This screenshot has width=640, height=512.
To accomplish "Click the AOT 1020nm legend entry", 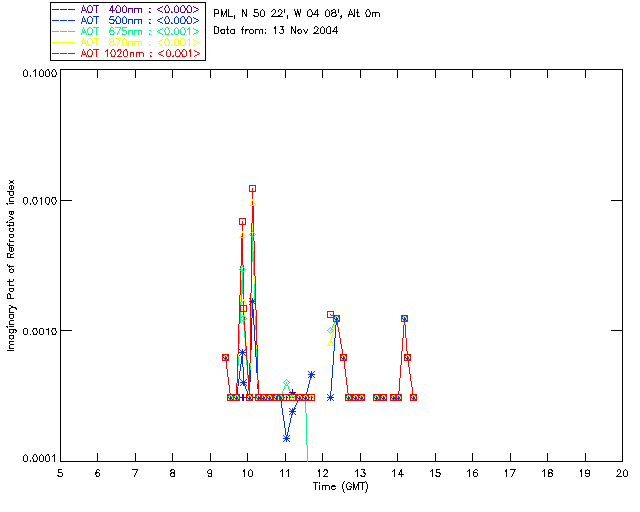I will [127, 53].
